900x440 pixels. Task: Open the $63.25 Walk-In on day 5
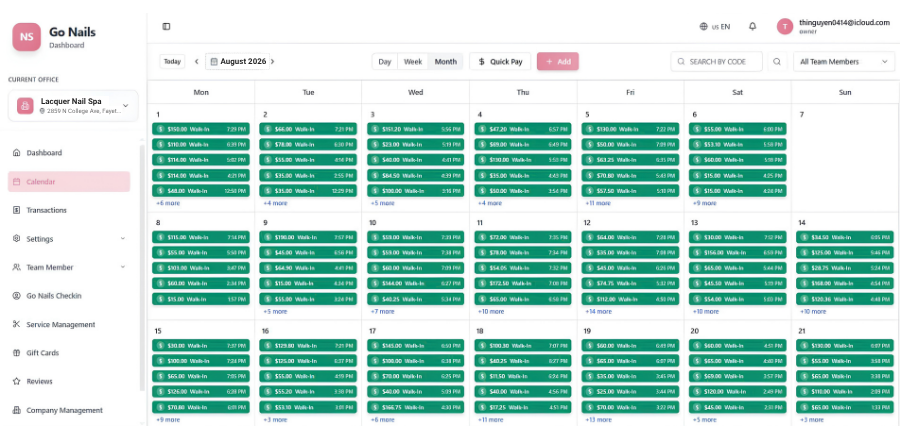click(630, 160)
